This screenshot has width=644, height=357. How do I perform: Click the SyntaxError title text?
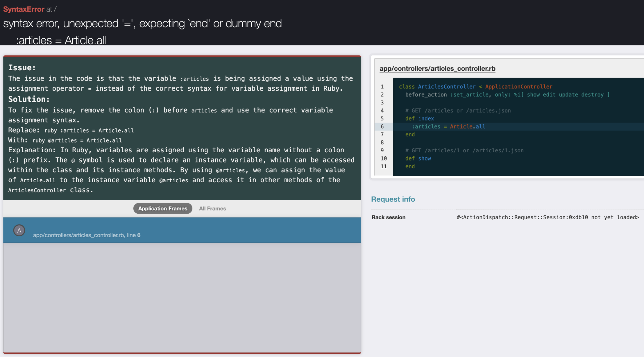pos(24,9)
